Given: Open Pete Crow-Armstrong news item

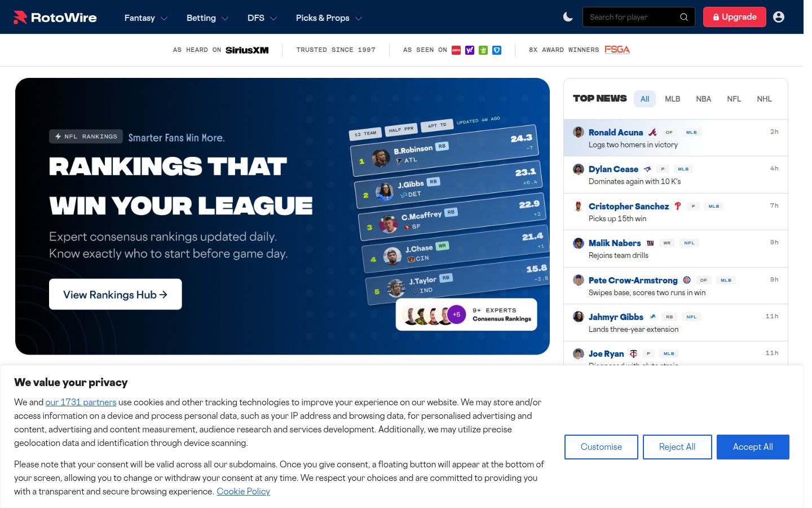Looking at the screenshot, I should click(x=676, y=286).
